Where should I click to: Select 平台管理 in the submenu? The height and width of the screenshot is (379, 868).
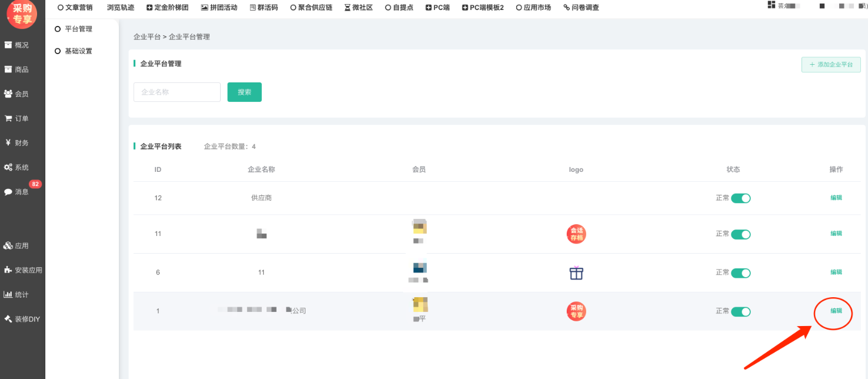(78, 29)
